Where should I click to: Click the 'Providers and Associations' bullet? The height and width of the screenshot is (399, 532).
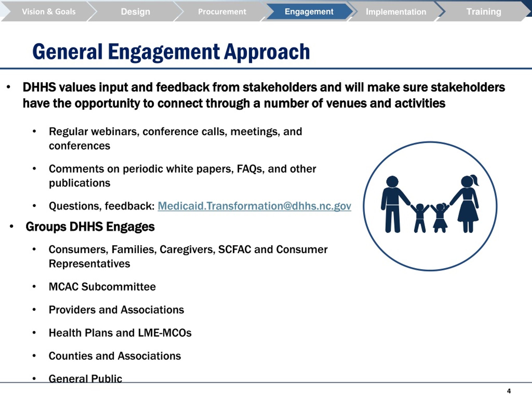click(116, 310)
